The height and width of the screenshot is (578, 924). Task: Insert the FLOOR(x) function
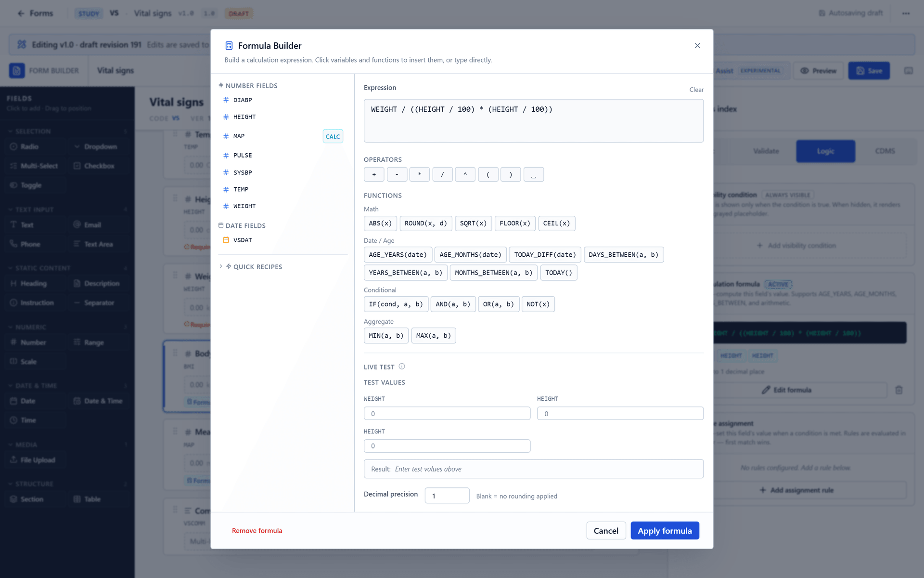click(x=515, y=223)
